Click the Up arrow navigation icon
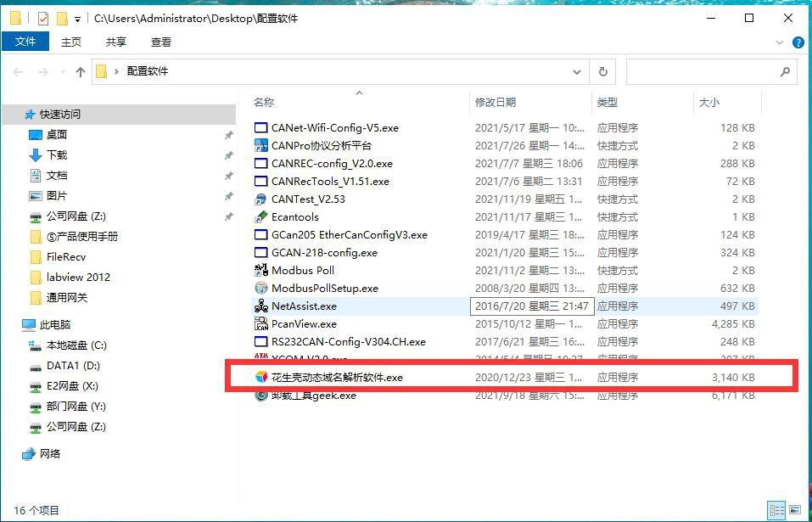The width and height of the screenshot is (812, 522). point(81,72)
